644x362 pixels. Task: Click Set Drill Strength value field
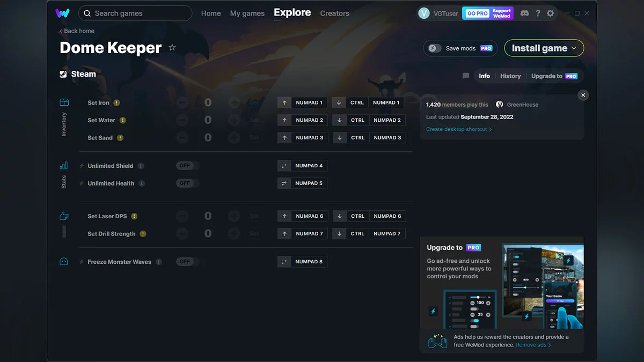(208, 234)
